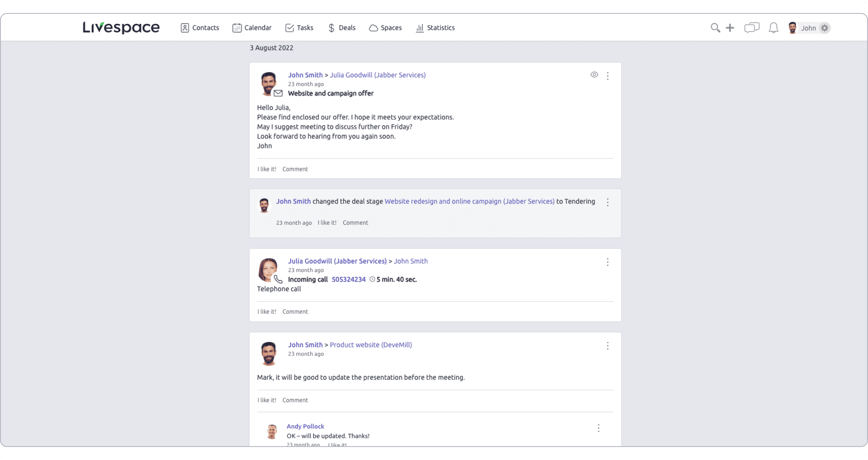This screenshot has height=460, width=868.
Task: Open the Livespace logo home link
Action: [121, 27]
